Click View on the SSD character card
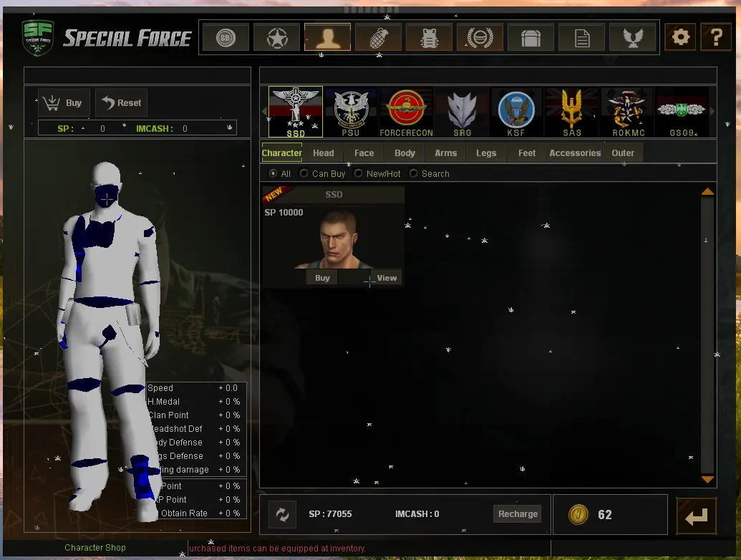741x560 pixels. 387,278
